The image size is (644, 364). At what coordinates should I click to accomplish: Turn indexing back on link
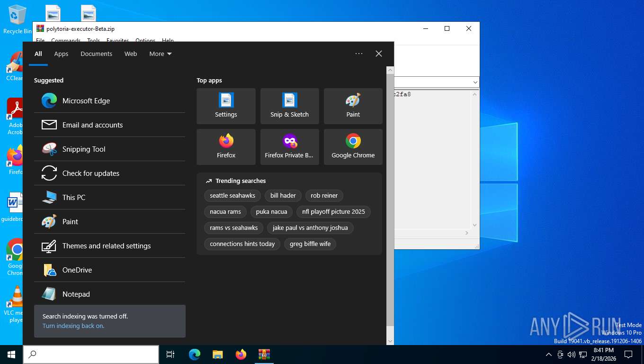tap(73, 326)
